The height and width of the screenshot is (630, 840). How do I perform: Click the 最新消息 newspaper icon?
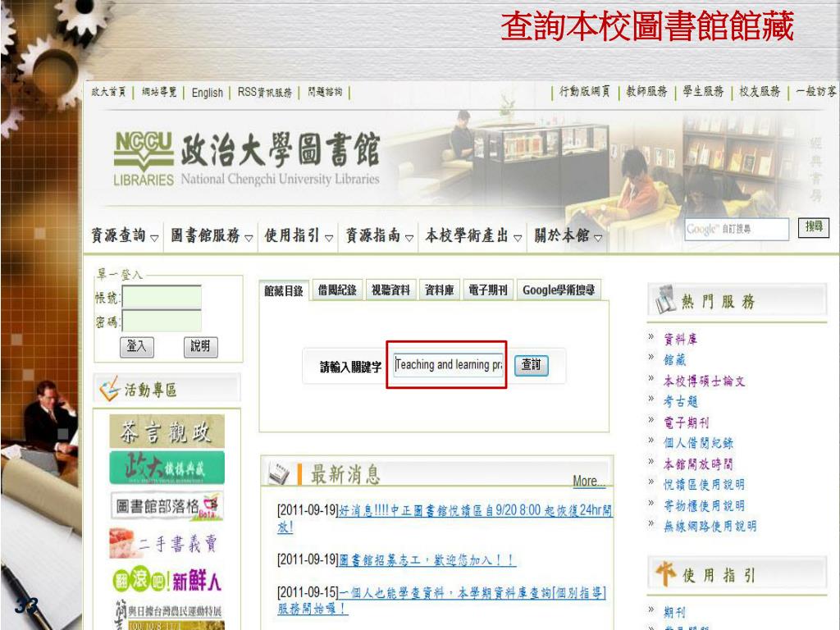pyautogui.click(x=279, y=473)
